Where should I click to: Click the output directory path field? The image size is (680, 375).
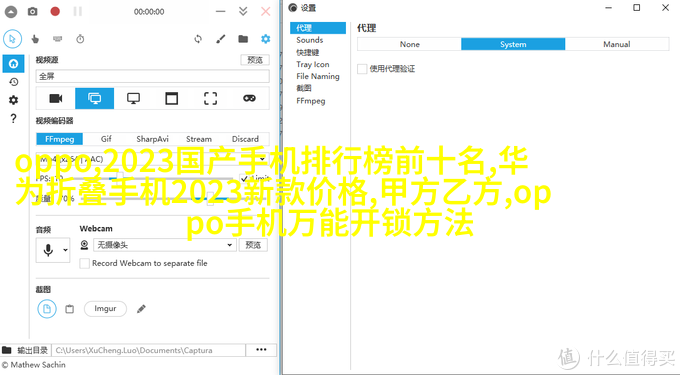point(148,350)
